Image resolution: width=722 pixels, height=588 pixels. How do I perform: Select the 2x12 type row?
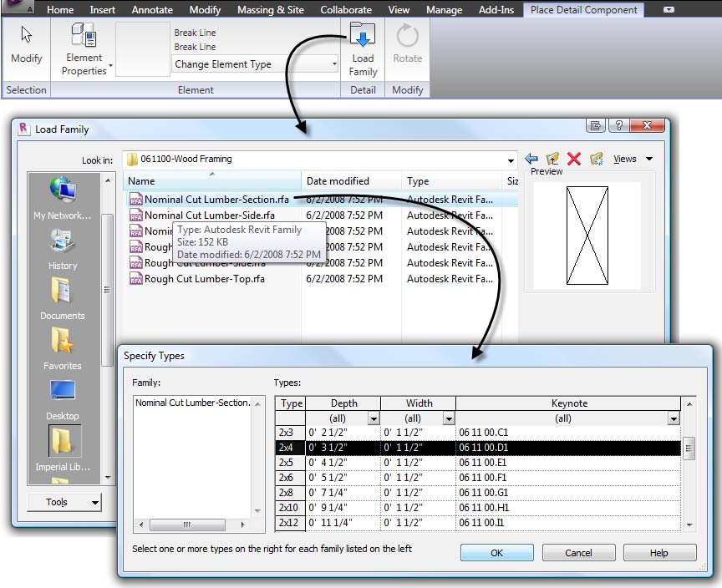(x=477, y=523)
